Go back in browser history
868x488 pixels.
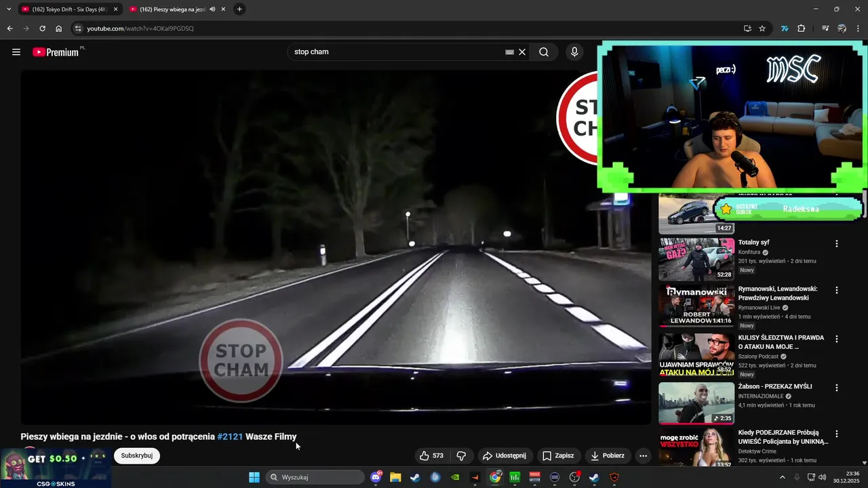click(9, 28)
